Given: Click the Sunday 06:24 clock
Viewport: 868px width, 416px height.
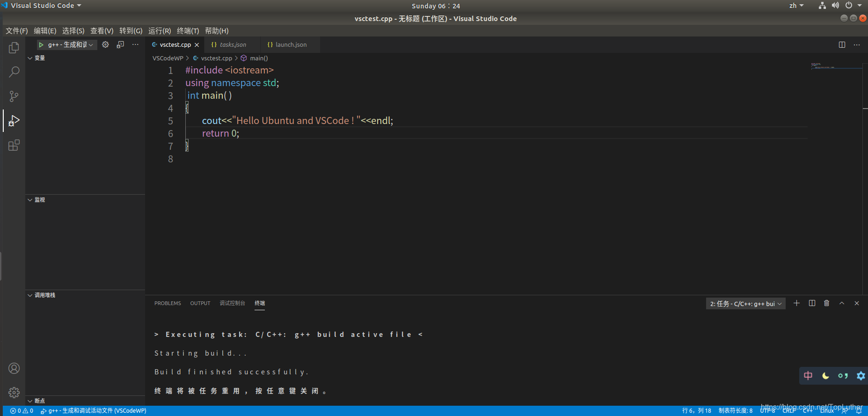Looking at the screenshot, I should (x=436, y=6).
